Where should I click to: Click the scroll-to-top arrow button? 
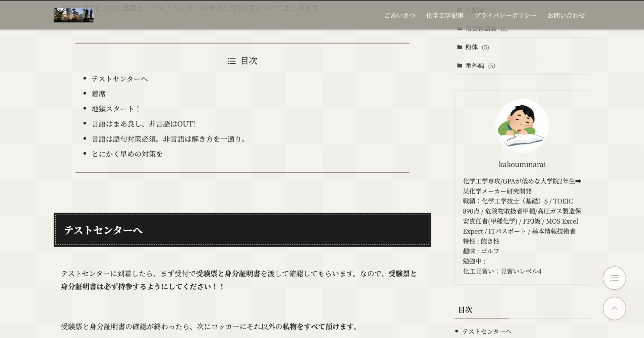614,308
